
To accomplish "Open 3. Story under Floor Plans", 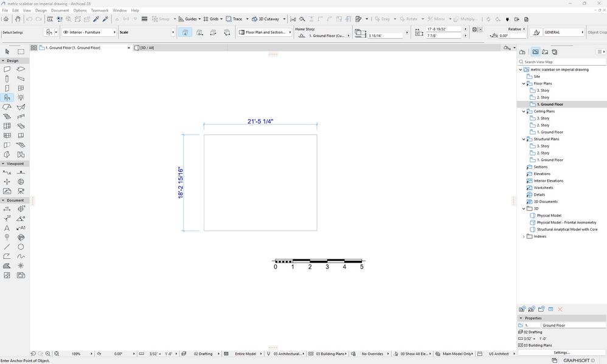I will [543, 91].
